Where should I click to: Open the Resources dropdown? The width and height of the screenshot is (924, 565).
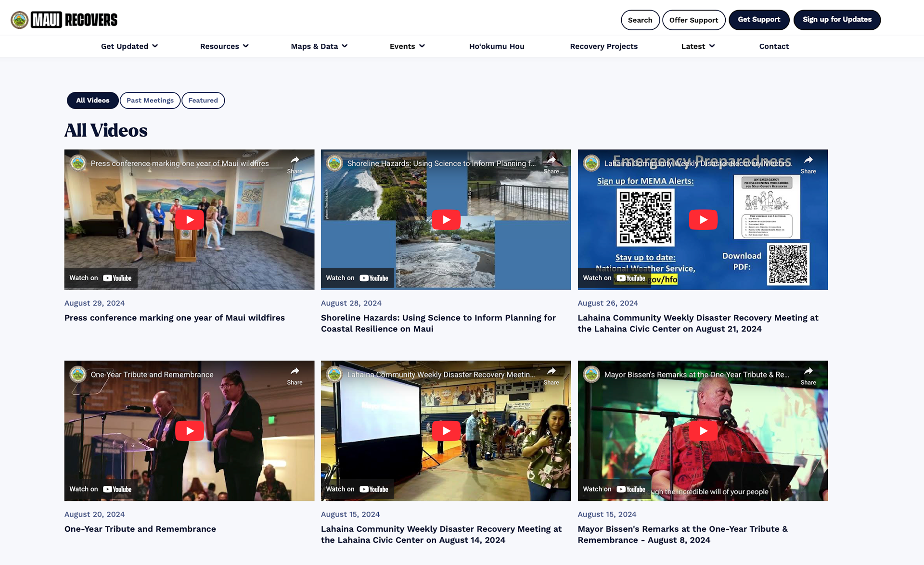tap(224, 46)
